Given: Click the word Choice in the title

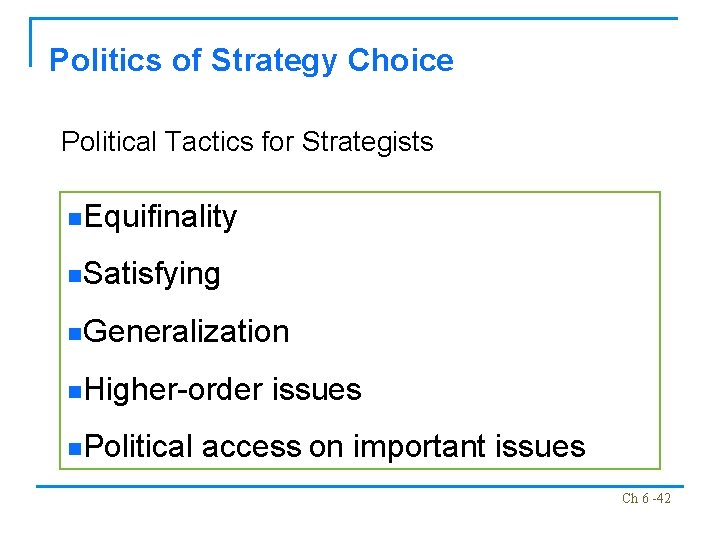Looking at the screenshot, I should (400, 61).
